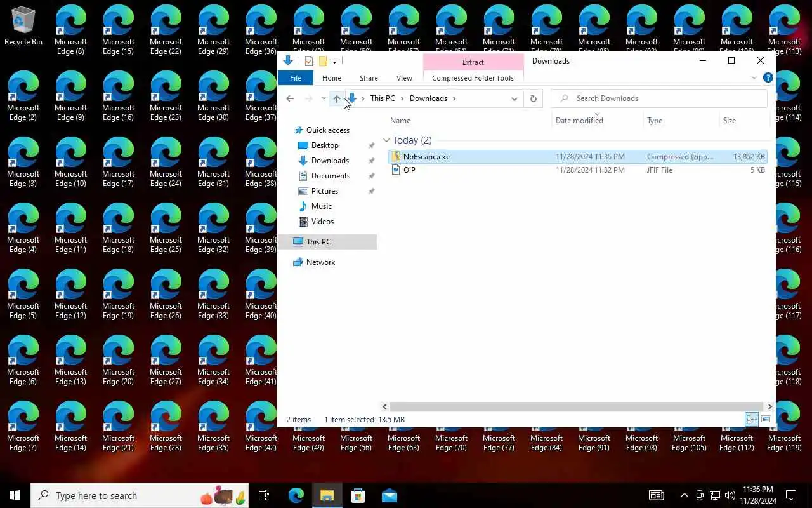
Task: Open the View ribbon tab
Action: click(x=404, y=78)
